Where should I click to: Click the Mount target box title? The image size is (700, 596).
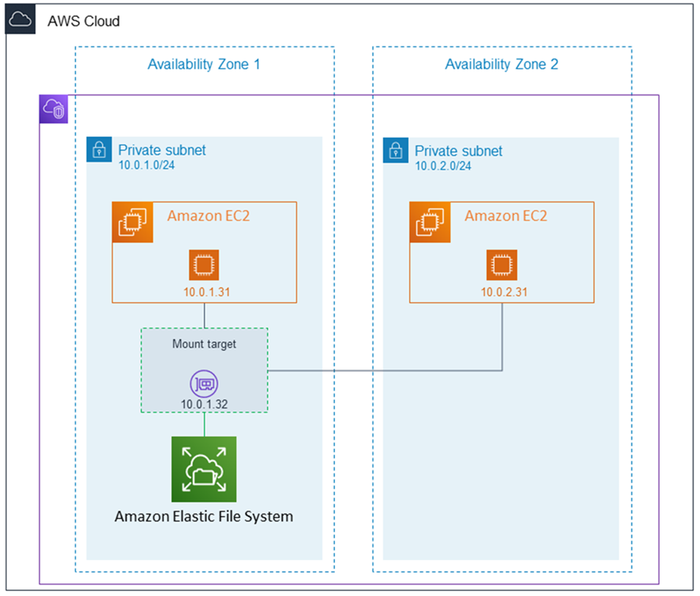pos(203,344)
